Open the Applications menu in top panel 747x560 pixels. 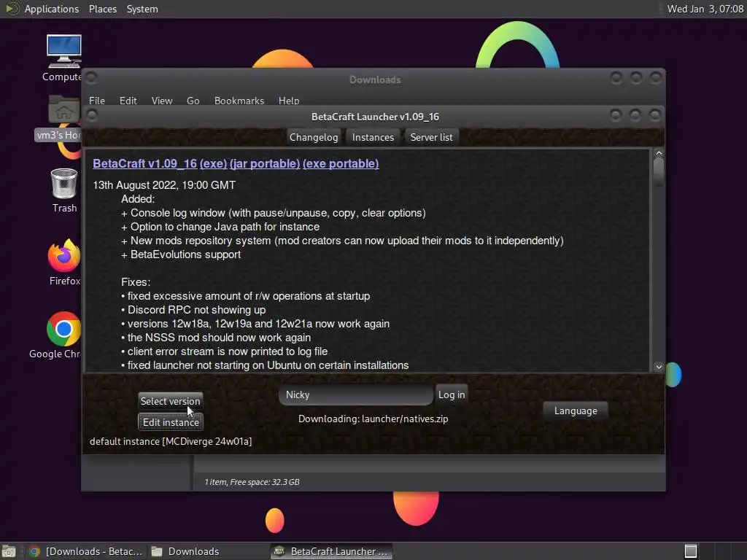coord(52,9)
